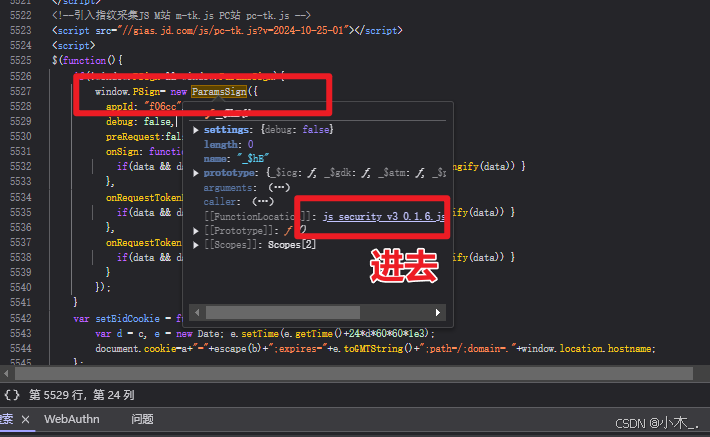Click the setBidCookie variable name

[x=127, y=318]
